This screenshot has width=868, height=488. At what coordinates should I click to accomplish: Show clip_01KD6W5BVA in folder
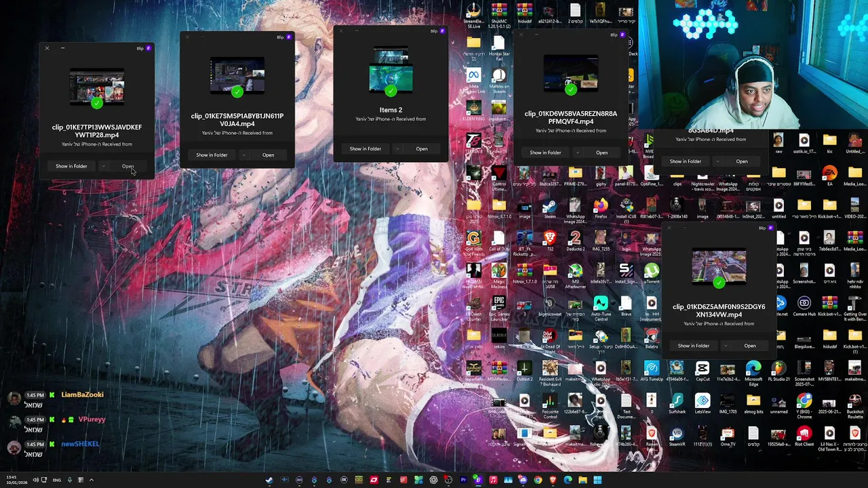545,152
